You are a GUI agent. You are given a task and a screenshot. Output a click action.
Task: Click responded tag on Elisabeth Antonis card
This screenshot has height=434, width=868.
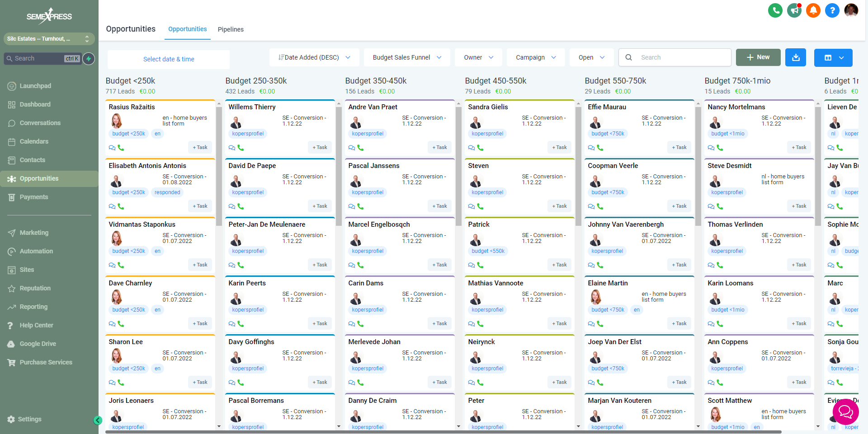(x=167, y=192)
